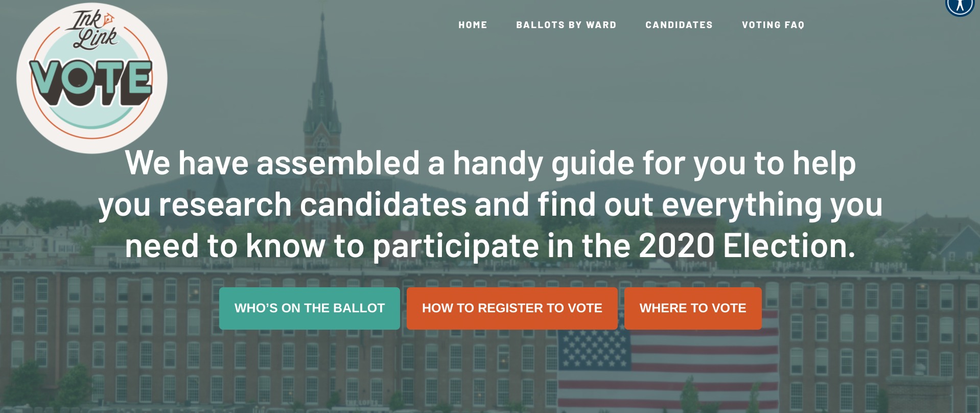Image resolution: width=980 pixels, height=413 pixels.
Task: Click the headline line mentioning research candidates
Action: (x=490, y=204)
